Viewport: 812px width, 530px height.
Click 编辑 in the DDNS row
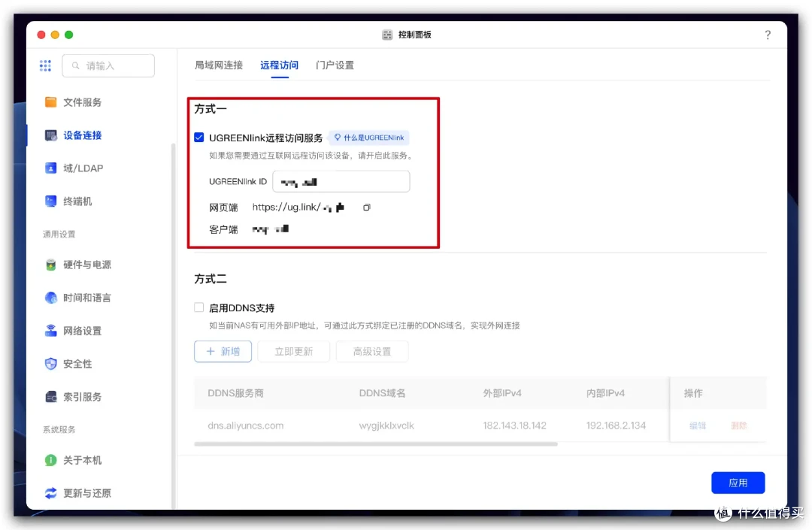pos(698,426)
